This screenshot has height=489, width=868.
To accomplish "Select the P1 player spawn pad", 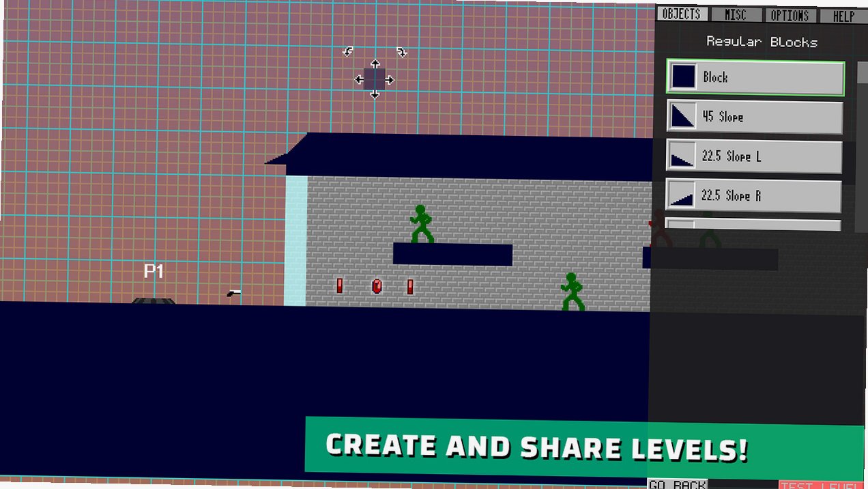I will (153, 300).
